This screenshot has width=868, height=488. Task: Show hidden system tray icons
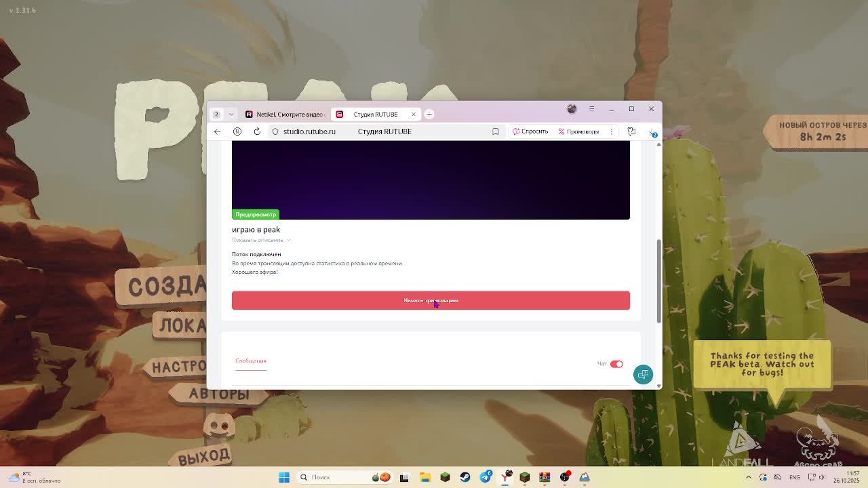click(749, 477)
